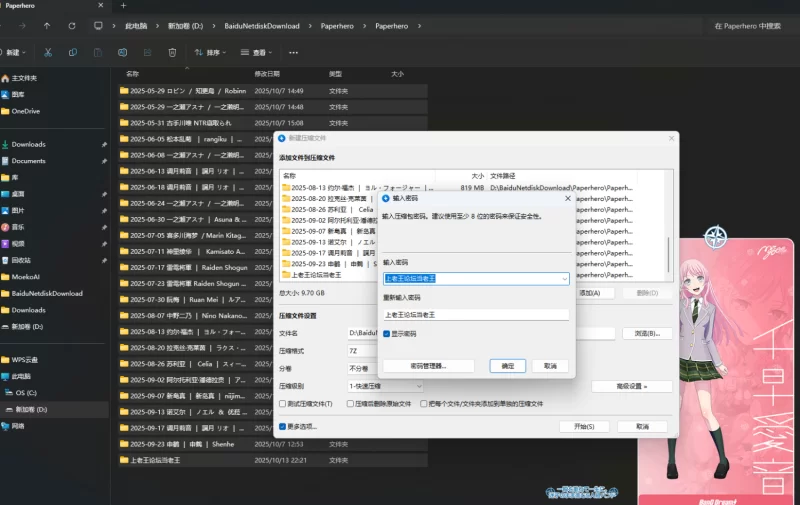Uncheck the 显示密码 checkbox
The width and height of the screenshot is (800, 505).
[x=387, y=334]
